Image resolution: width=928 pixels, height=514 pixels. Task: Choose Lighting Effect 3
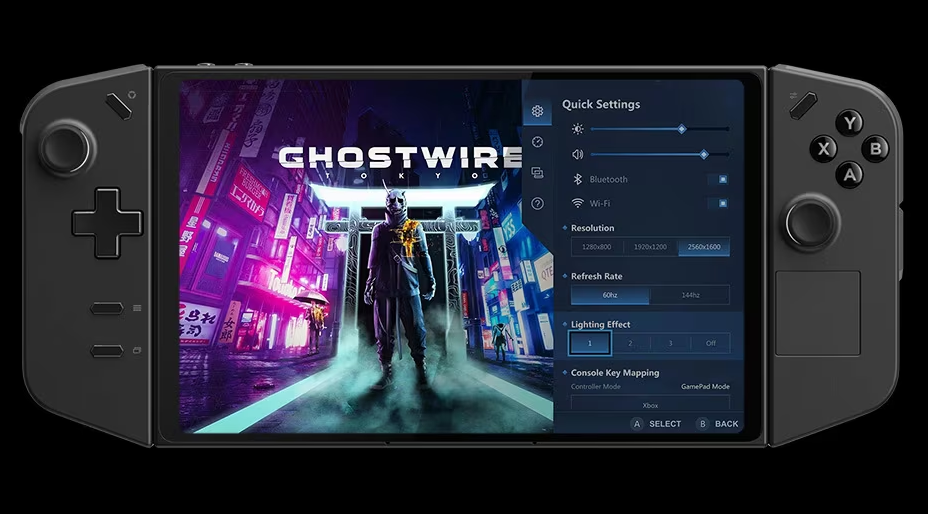click(x=671, y=343)
